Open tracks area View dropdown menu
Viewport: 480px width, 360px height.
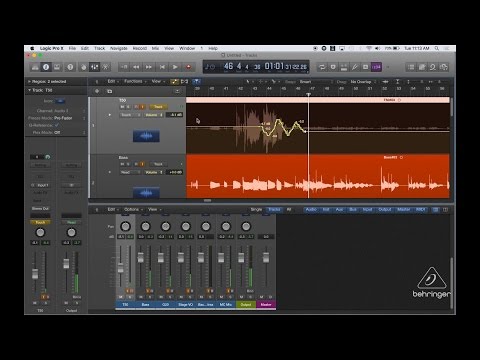click(x=158, y=81)
